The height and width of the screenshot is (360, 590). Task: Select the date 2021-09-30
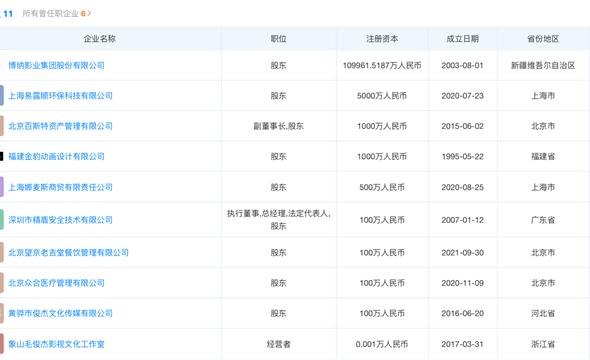point(462,252)
